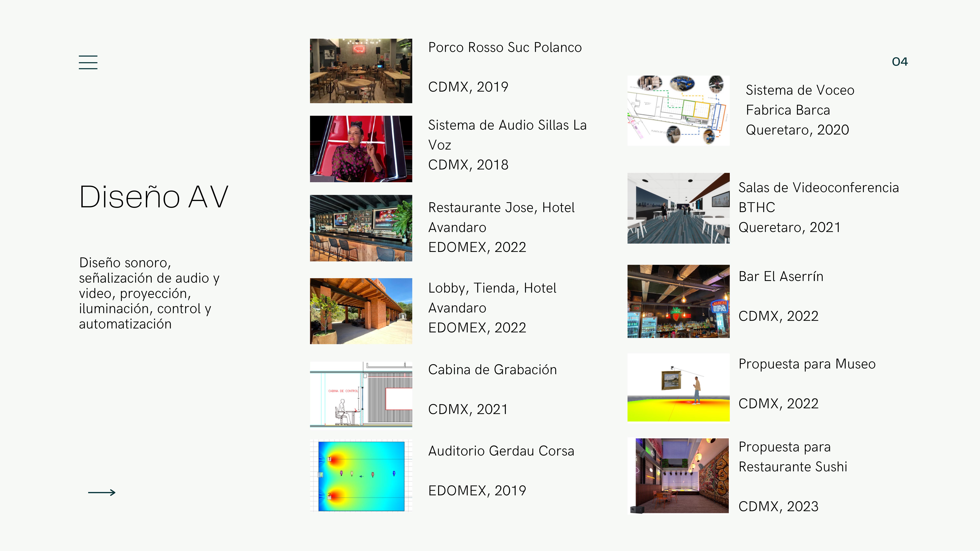
Task: Click the Diseño AV heading
Action: coord(154,197)
